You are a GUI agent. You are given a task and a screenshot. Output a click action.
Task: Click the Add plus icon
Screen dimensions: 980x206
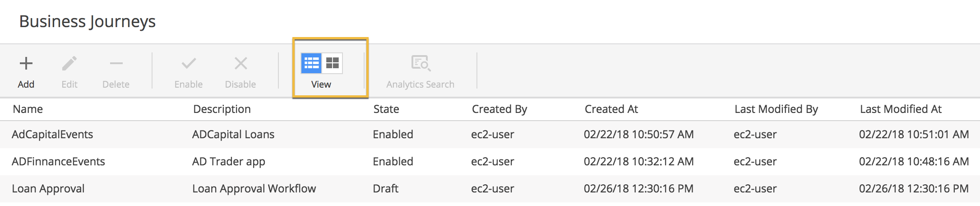pyautogui.click(x=26, y=63)
